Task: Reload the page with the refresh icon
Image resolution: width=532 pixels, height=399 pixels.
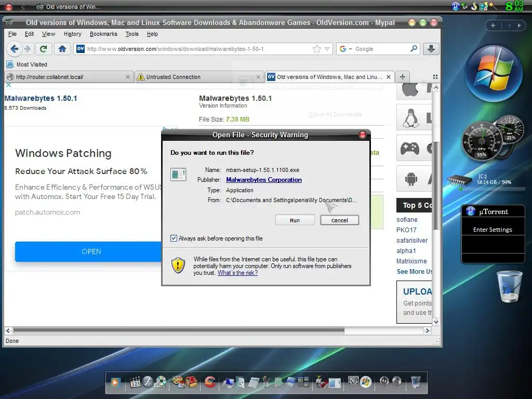Action: 43,49
